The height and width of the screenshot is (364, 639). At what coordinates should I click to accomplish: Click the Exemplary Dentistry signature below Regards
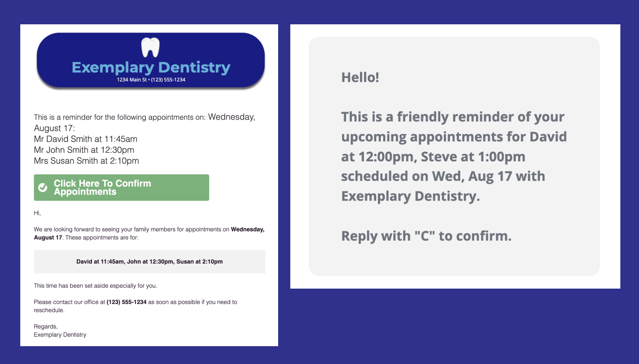[60, 335]
